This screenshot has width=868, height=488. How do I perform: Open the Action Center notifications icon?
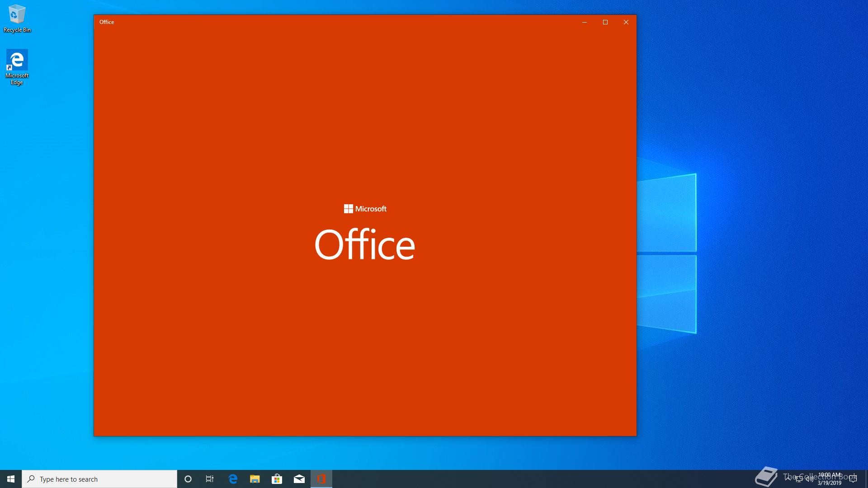point(853,479)
